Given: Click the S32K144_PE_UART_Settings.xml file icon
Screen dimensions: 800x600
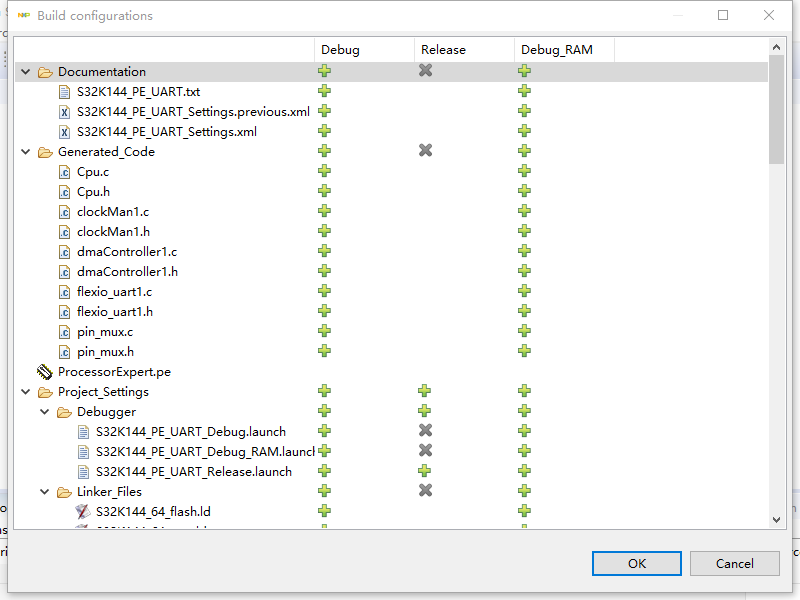Looking at the screenshot, I should point(64,131).
